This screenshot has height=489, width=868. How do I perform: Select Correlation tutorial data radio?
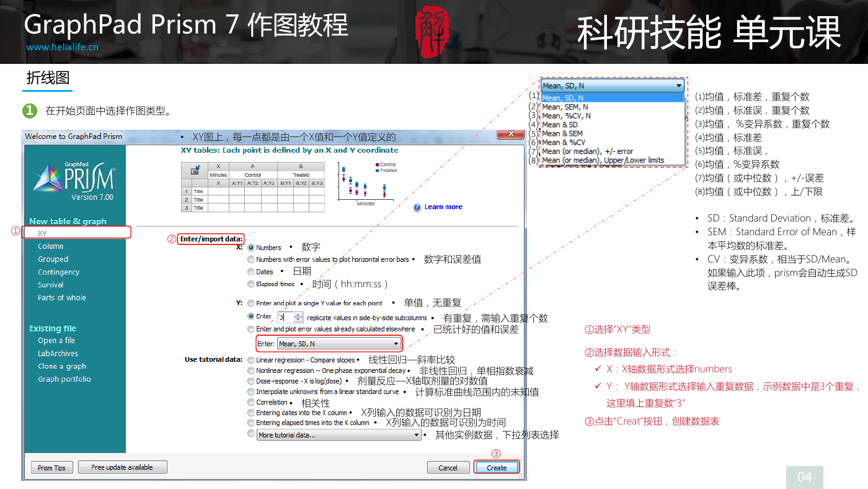pos(250,402)
